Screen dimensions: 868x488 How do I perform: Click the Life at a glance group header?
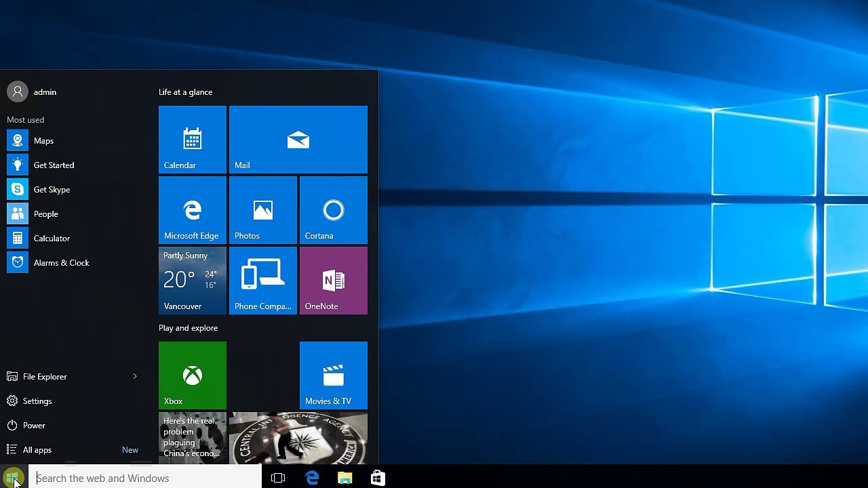(186, 92)
